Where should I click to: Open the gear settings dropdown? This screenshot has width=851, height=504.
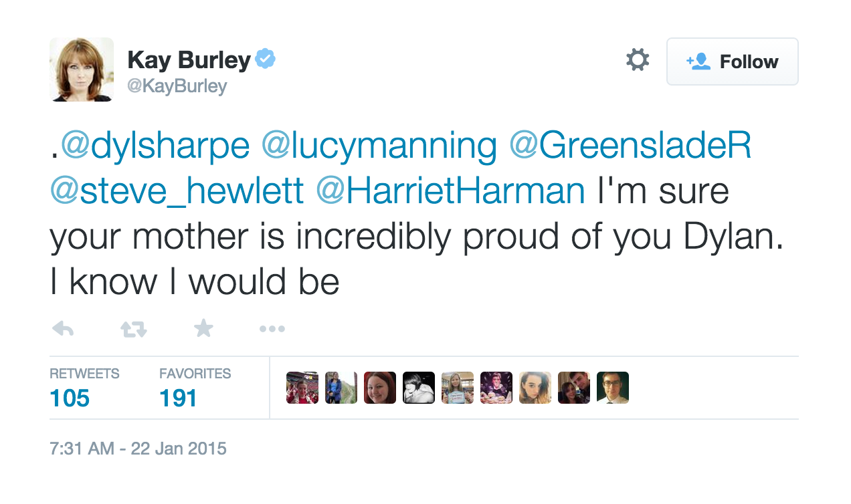pyautogui.click(x=637, y=61)
